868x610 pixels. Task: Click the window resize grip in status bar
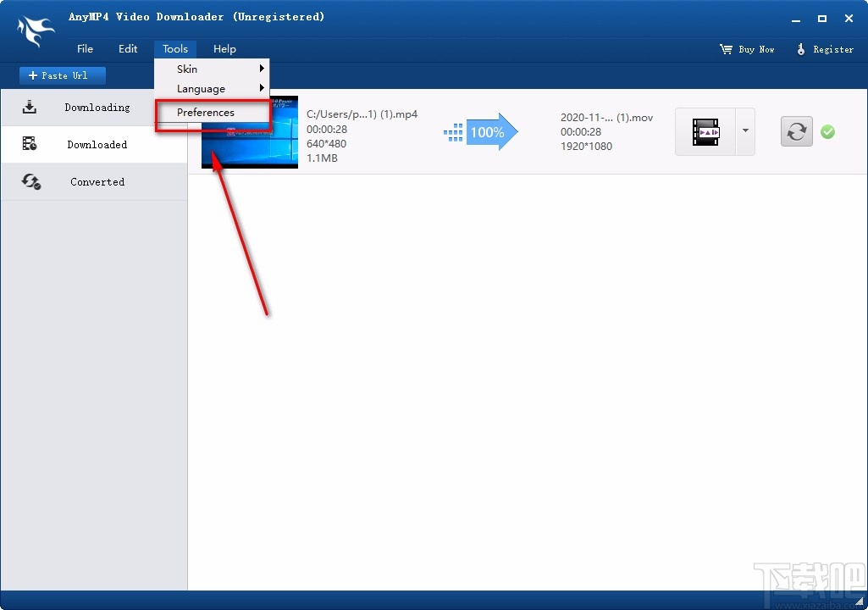tap(859, 601)
